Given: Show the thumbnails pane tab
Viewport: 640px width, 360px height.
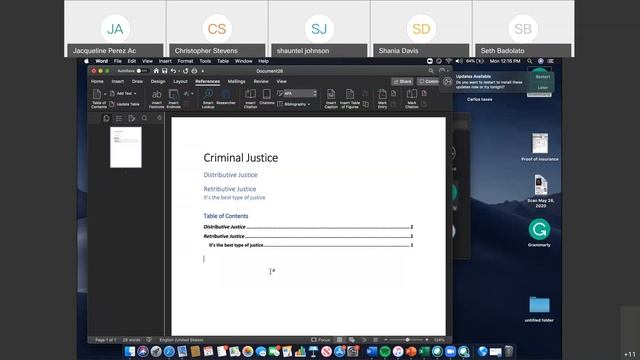Looking at the screenshot, I should pos(106,118).
